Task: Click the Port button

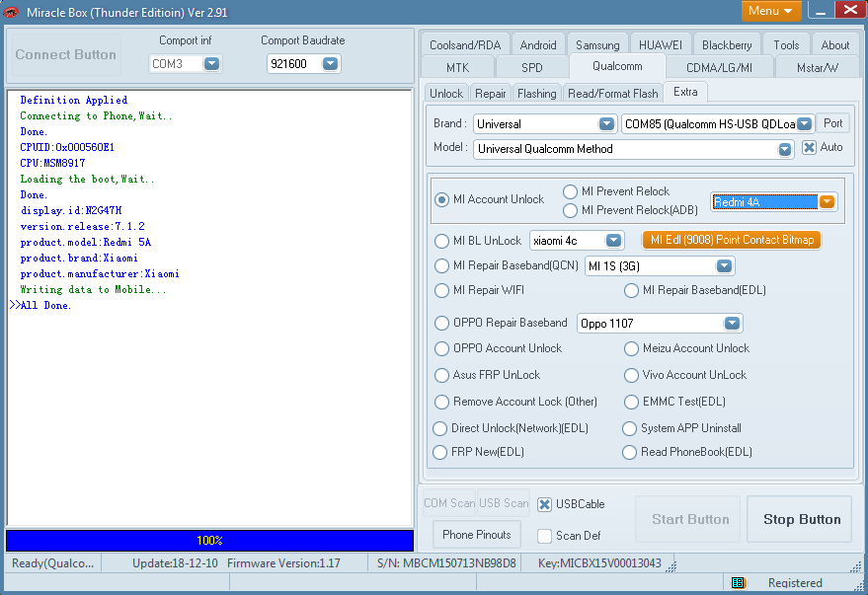Action: click(x=832, y=123)
